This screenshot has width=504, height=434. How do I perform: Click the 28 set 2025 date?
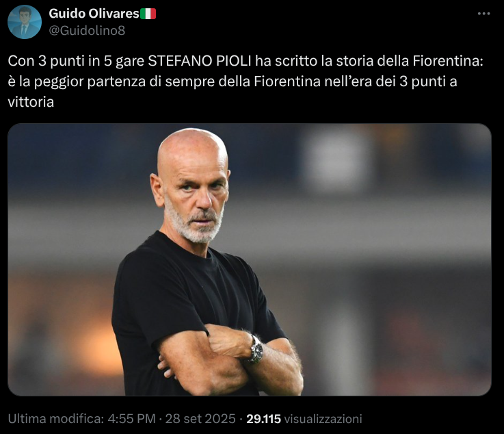click(x=200, y=418)
